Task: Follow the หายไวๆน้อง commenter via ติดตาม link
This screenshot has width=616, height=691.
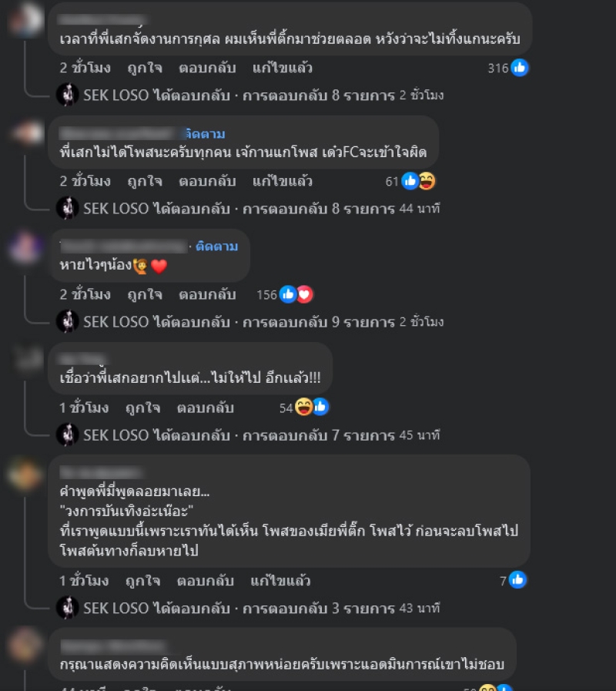Action: (x=216, y=247)
